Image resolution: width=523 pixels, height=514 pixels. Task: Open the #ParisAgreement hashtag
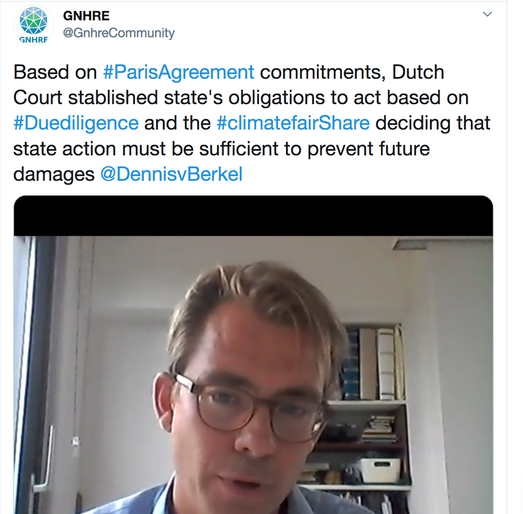click(178, 72)
